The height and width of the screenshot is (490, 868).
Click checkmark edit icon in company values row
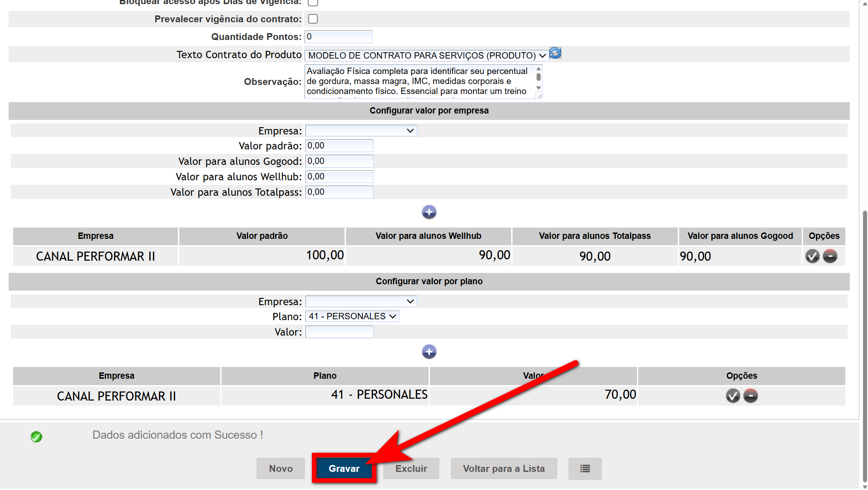(x=812, y=257)
